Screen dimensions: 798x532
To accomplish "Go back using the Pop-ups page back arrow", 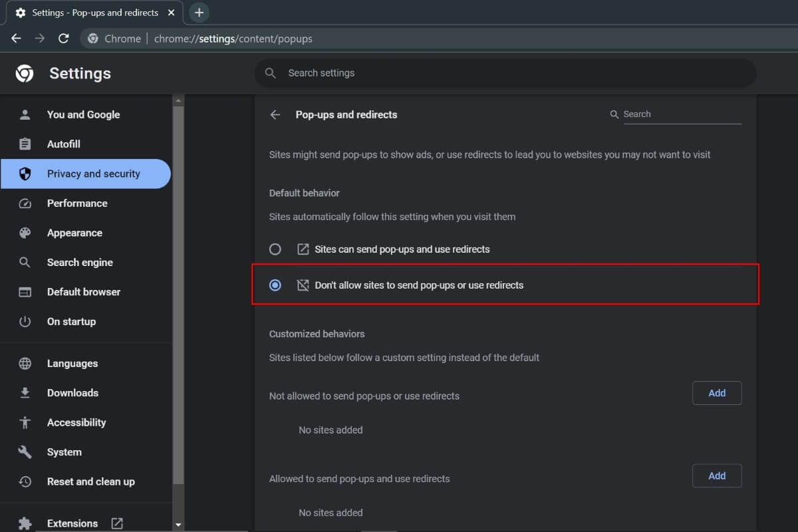I will tap(275, 114).
